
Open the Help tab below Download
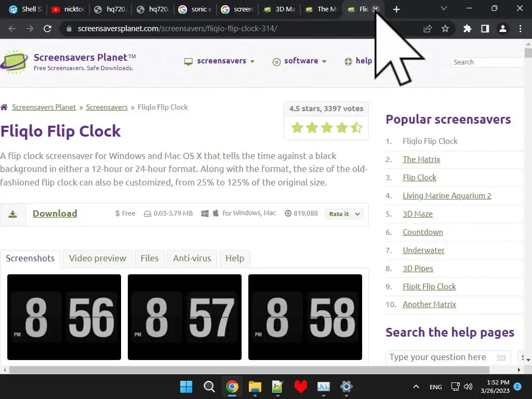coord(235,259)
